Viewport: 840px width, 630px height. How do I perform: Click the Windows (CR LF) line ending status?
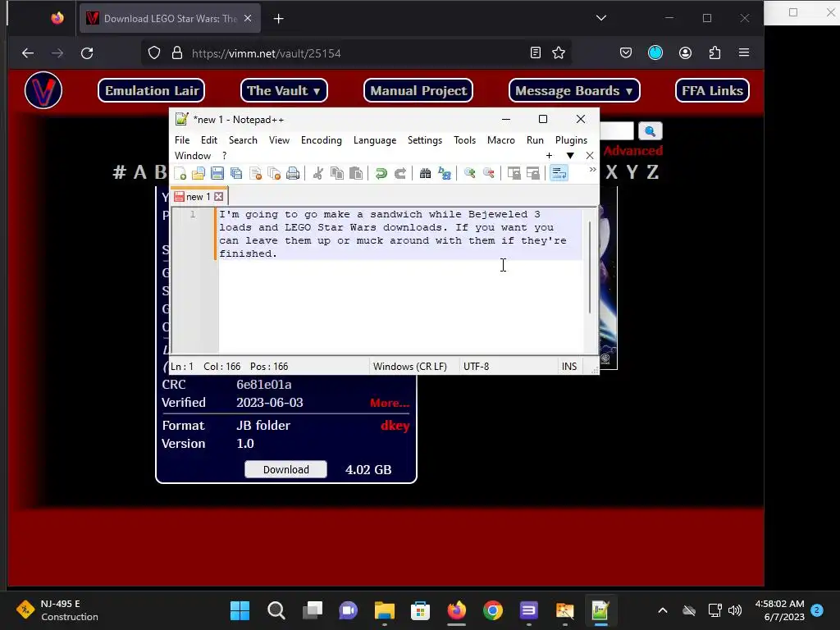410,367
